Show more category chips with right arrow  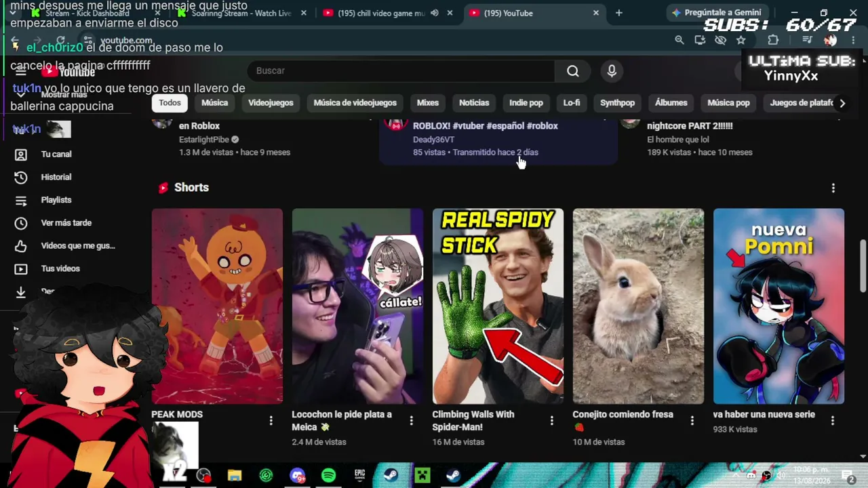842,103
